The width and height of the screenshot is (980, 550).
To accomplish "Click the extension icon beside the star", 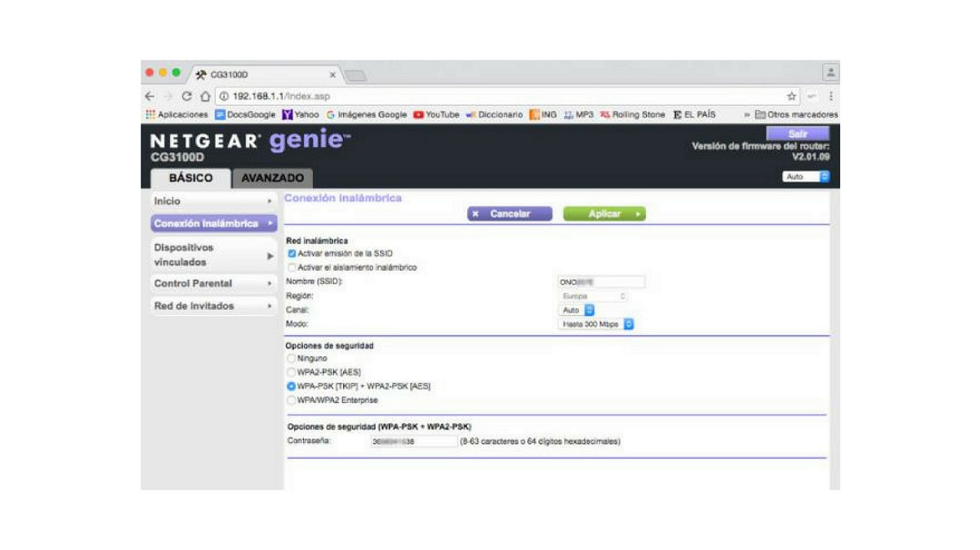I will click(812, 97).
